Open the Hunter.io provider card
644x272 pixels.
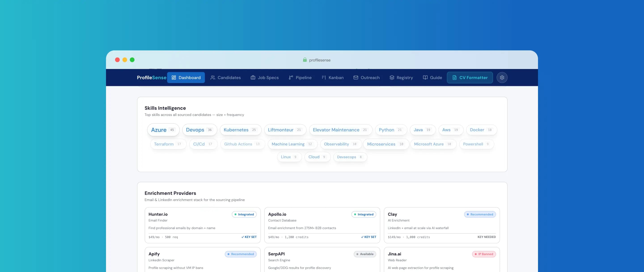(202, 225)
